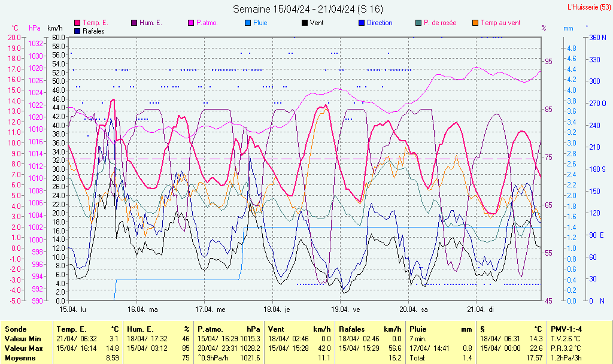Click the Temp. E. average 8.59

[x=112, y=358]
